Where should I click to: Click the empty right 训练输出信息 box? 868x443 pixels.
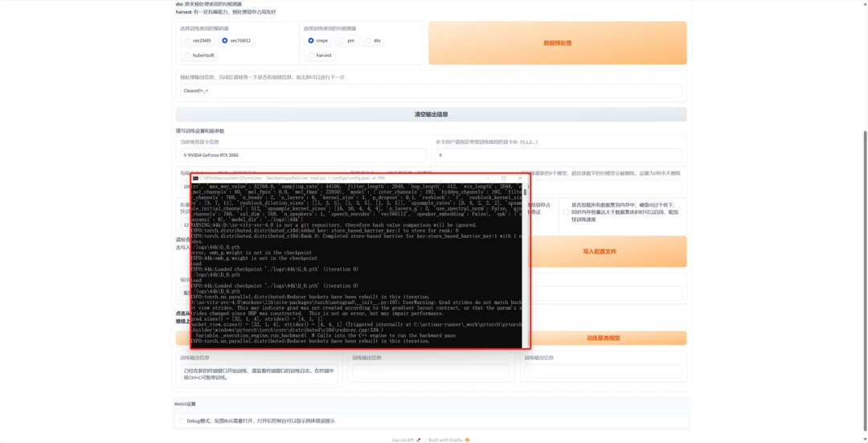click(x=604, y=371)
